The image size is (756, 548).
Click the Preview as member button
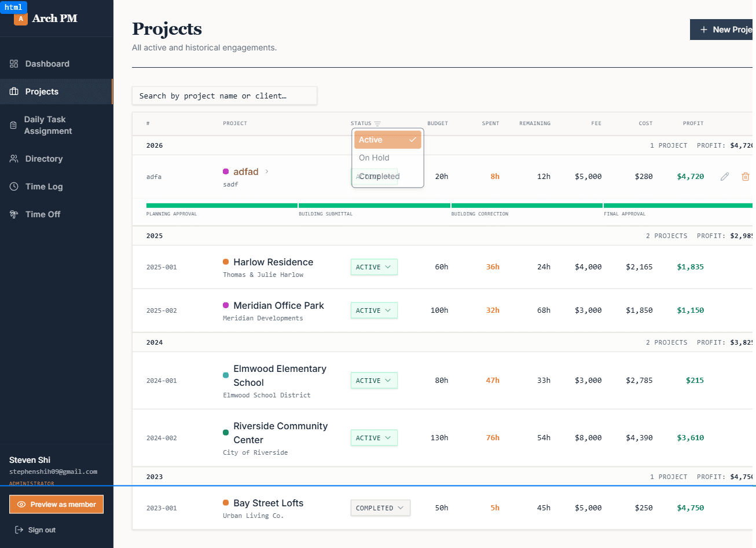56,505
